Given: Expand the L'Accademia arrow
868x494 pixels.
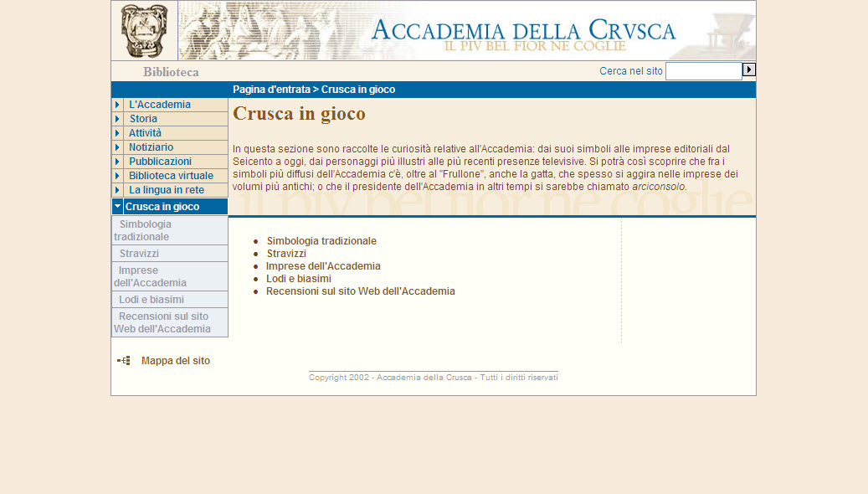Looking at the screenshot, I should tap(117, 105).
